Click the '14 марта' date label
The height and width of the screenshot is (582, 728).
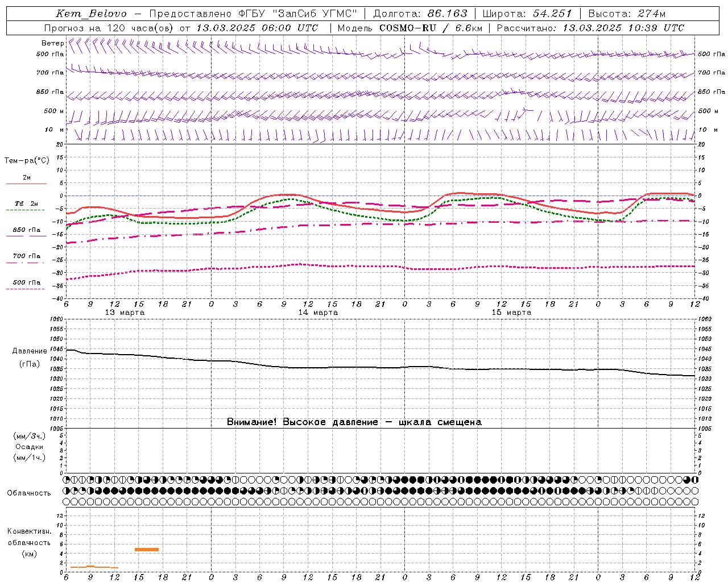318,313
